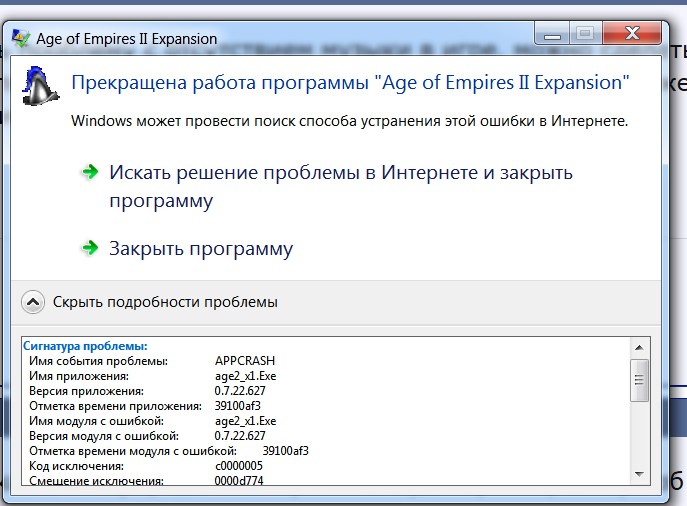
Task: Click the "Сигнатура проблемы:" heading
Action: [85, 346]
